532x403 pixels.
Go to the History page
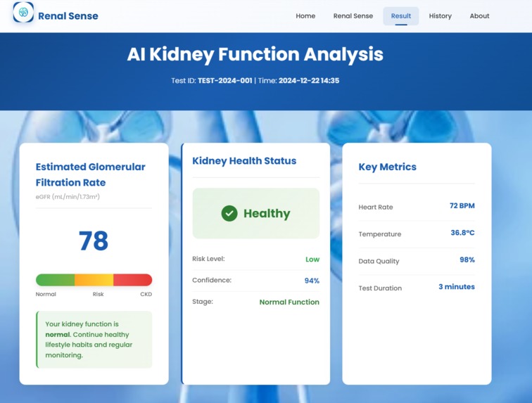pos(440,16)
